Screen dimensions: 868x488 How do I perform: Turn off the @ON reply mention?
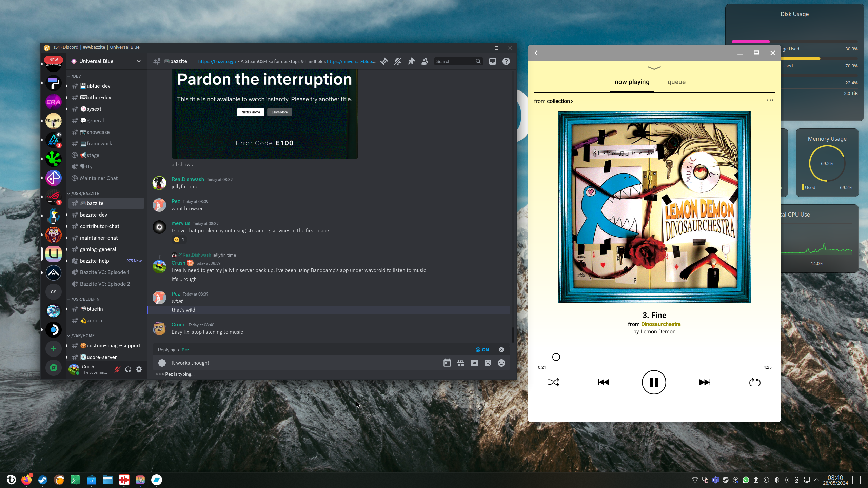[x=482, y=349]
